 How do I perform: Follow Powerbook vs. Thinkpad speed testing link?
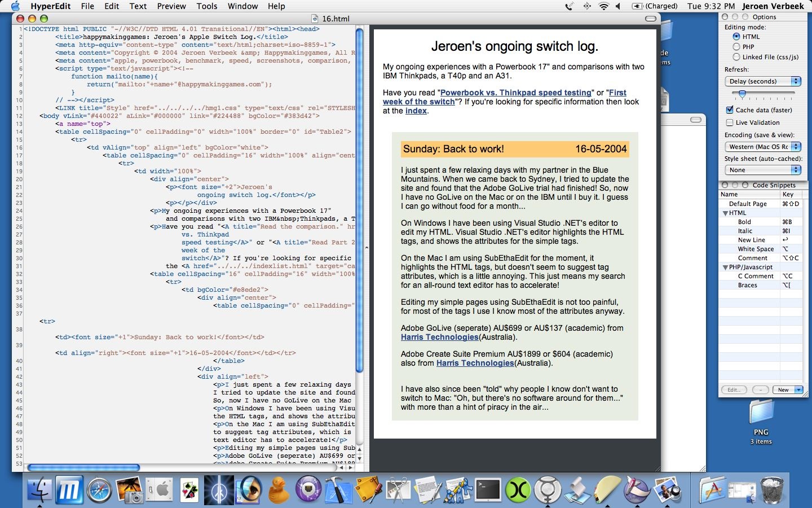pos(516,93)
